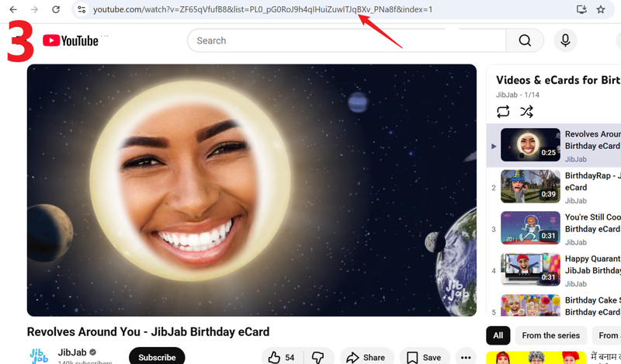Screen dimensions: 621x364
Task: Toggle playlist shuffle mode
Action: [526, 111]
